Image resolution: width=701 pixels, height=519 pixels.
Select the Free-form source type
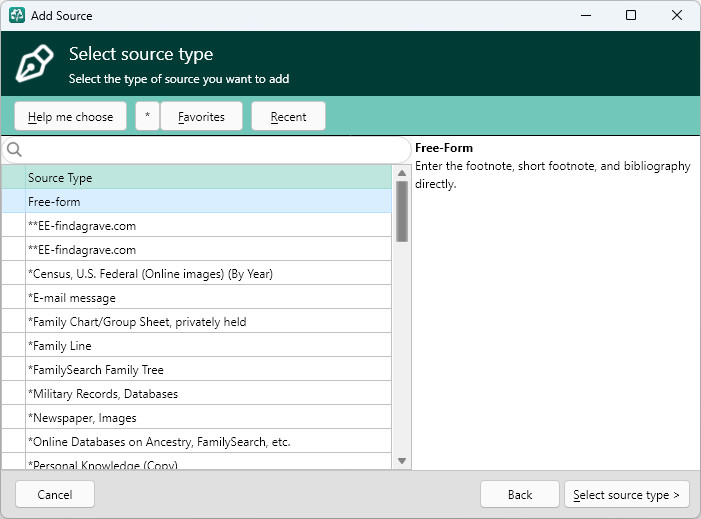(x=197, y=201)
